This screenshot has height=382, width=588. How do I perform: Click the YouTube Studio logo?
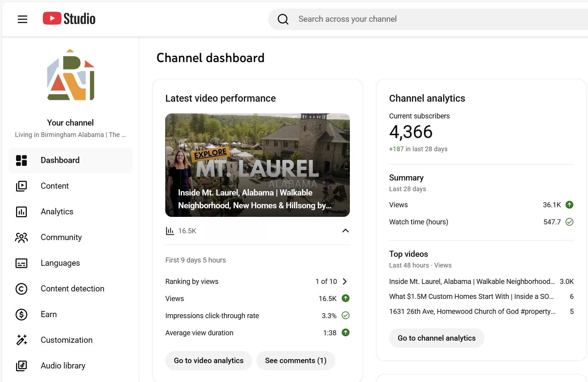69,19
